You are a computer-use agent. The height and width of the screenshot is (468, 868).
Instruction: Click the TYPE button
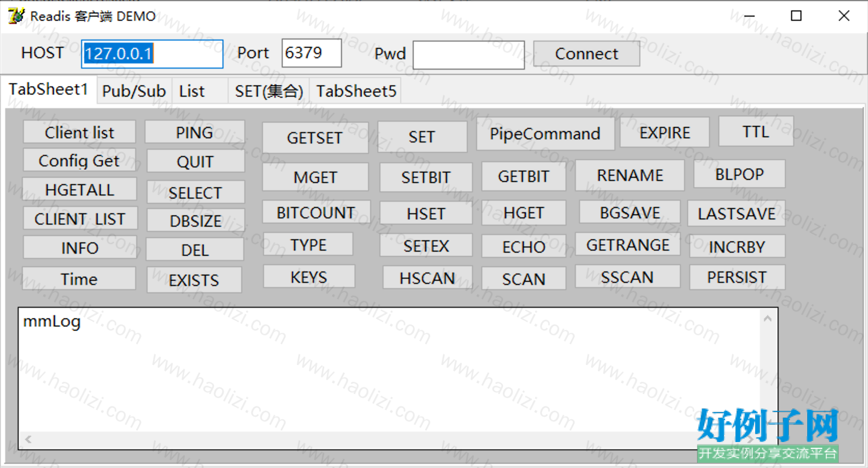(x=308, y=244)
